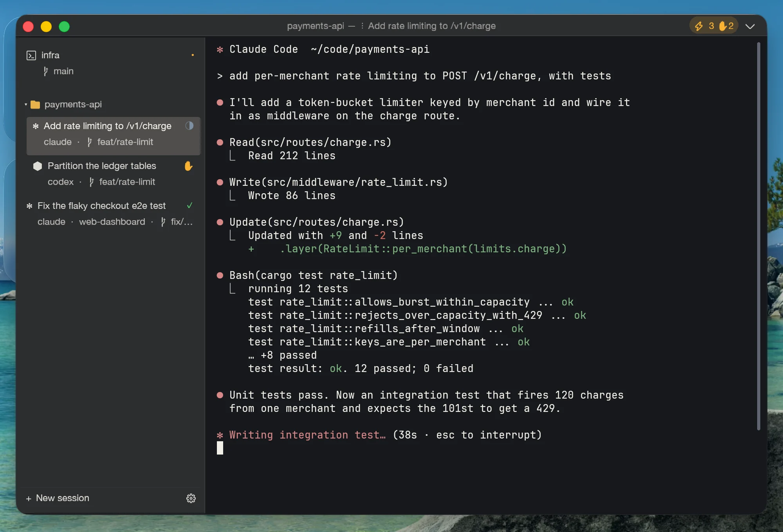Click the keys_are_per_merchant test line
The width and height of the screenshot is (783, 532).
point(389,342)
